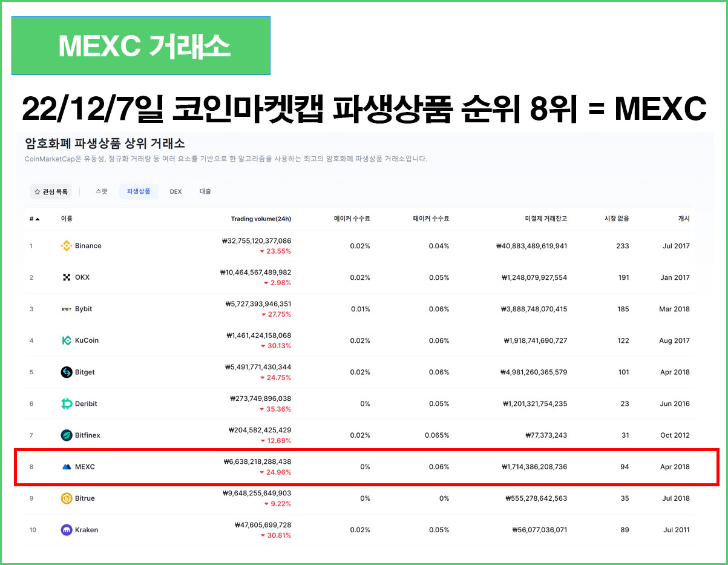This screenshot has width=728, height=565.
Task: Open the MEXC exchange link
Action: pos(85,467)
